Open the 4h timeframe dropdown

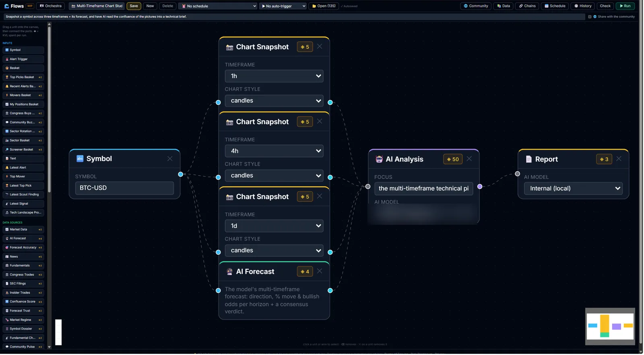click(274, 151)
